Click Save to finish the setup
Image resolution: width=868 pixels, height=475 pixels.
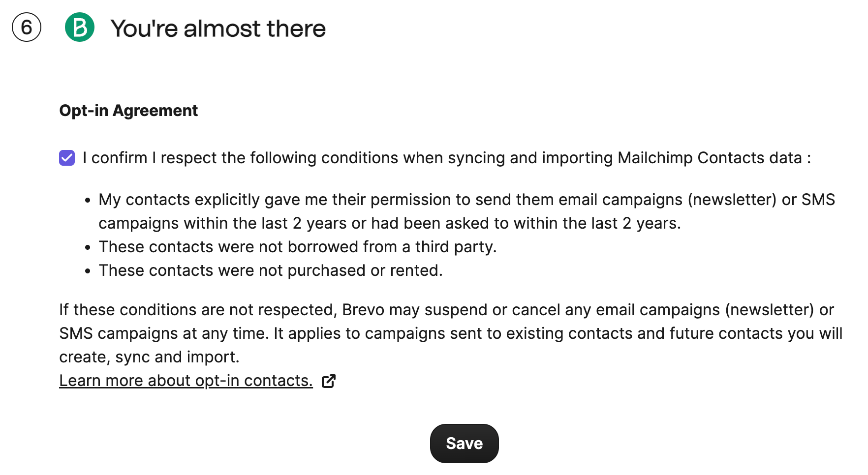pos(464,443)
